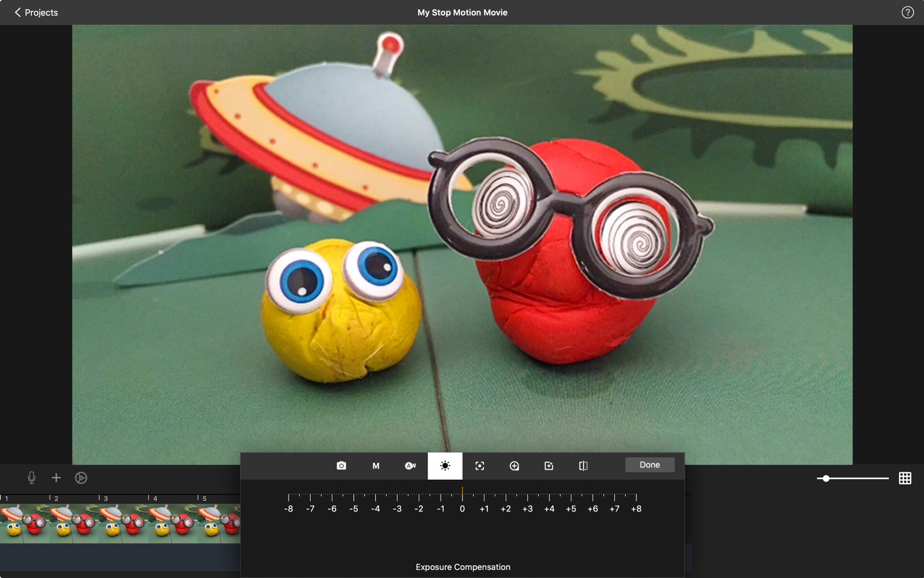Click the timeline zoom slider handle
The height and width of the screenshot is (578, 924).
point(826,478)
